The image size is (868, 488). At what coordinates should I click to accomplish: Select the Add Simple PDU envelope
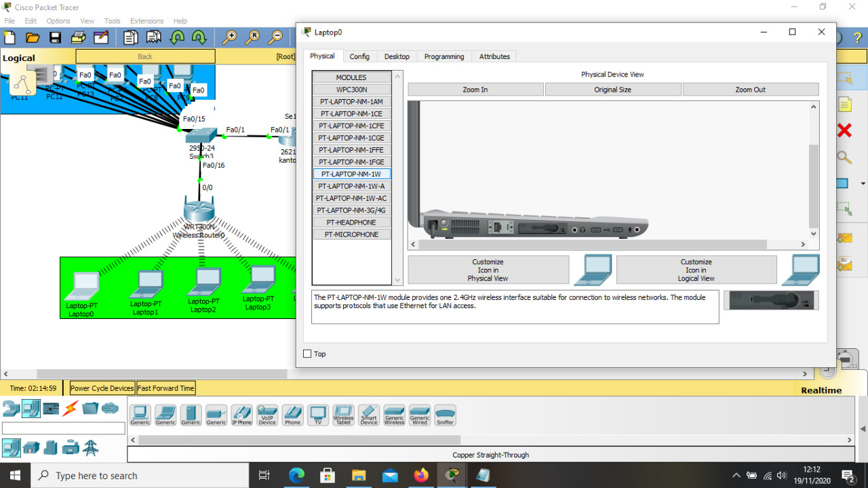coord(844,238)
